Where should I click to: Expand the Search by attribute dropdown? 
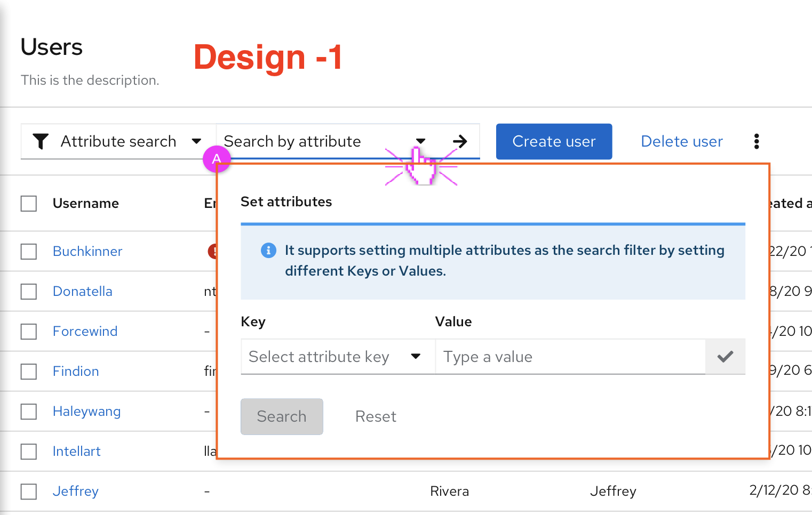pyautogui.click(x=421, y=141)
